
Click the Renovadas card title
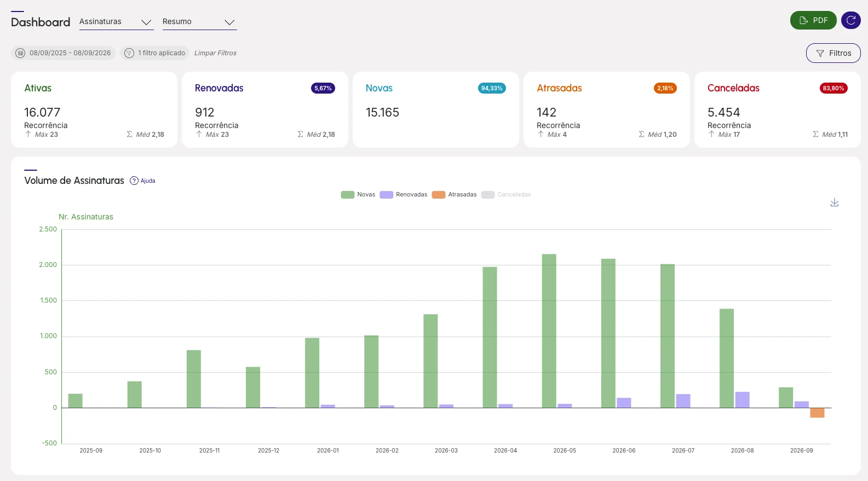click(219, 88)
